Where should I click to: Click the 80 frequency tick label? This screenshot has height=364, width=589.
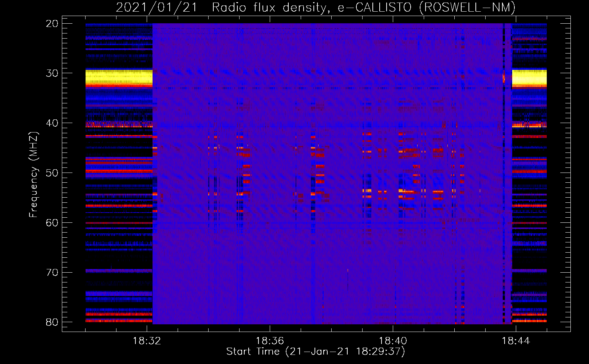52,322
